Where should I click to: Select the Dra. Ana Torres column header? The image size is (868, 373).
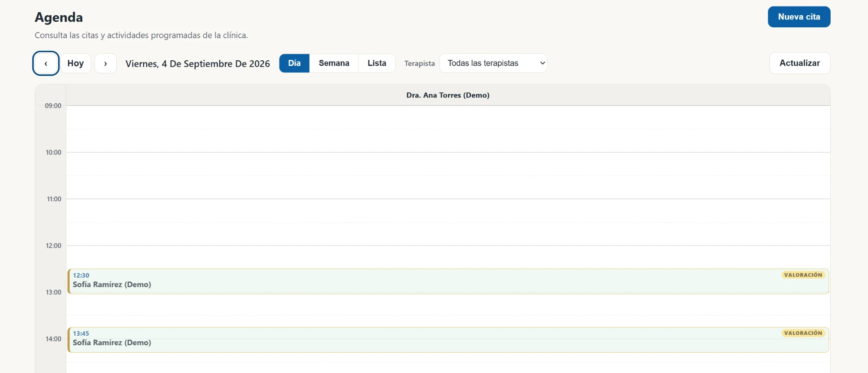pyautogui.click(x=448, y=95)
